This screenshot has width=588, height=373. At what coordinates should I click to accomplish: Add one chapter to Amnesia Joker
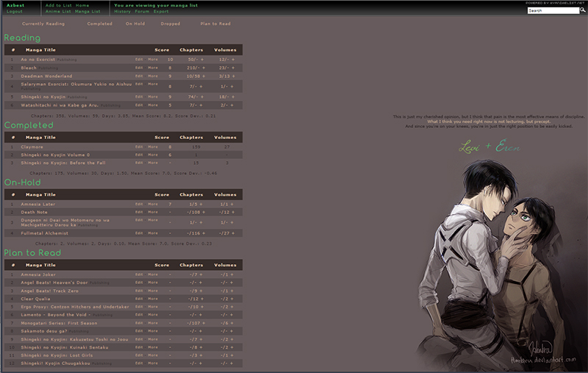click(201, 274)
